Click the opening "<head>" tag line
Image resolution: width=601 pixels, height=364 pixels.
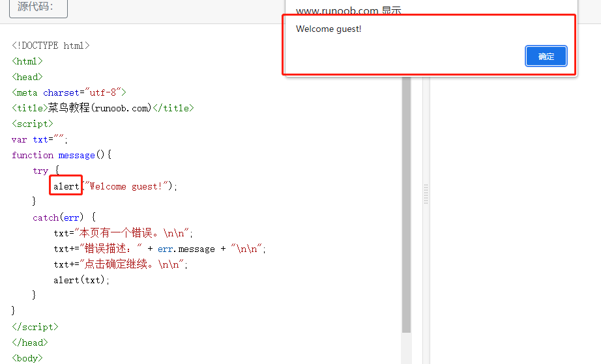(x=27, y=77)
